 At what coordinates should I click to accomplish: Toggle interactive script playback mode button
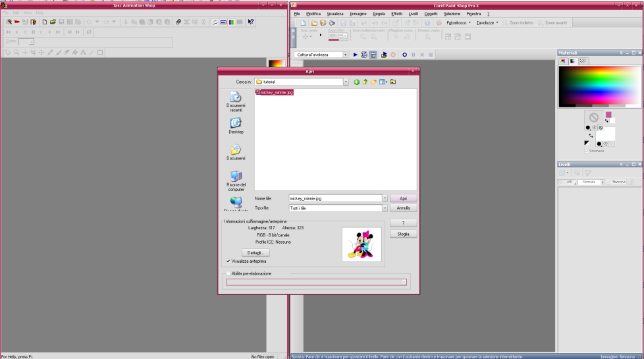(x=373, y=55)
